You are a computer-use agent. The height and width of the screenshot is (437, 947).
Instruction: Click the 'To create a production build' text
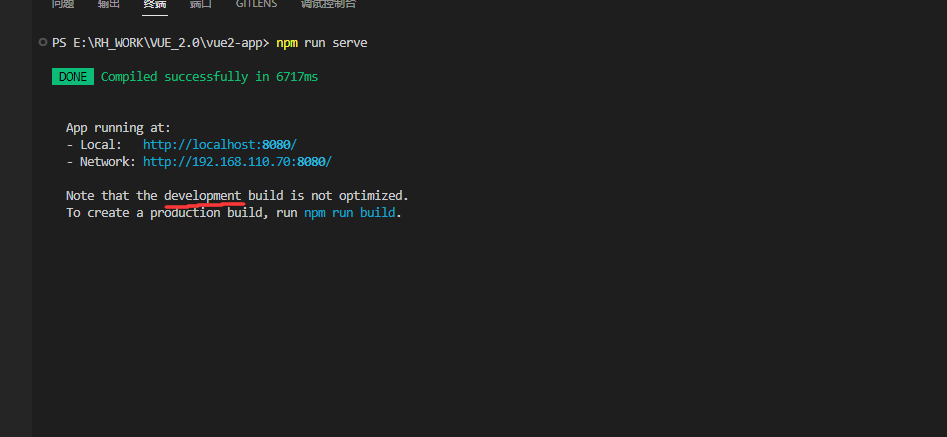click(x=153, y=213)
